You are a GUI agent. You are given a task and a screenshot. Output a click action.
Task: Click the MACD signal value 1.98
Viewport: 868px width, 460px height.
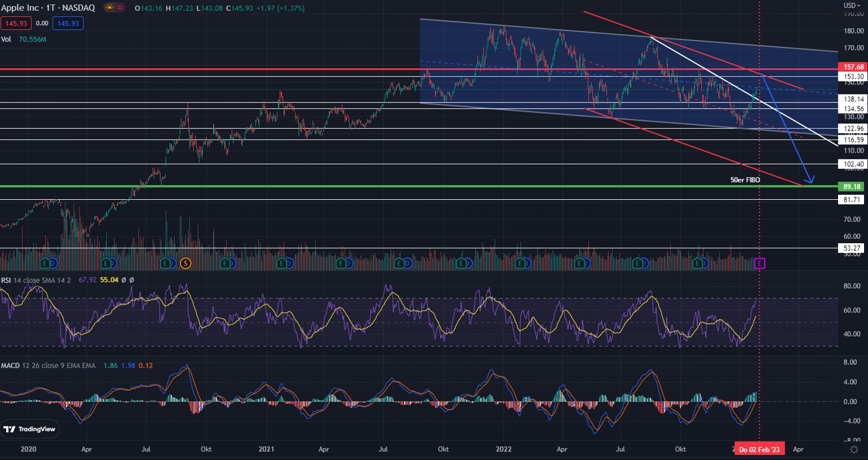pyautogui.click(x=128, y=365)
